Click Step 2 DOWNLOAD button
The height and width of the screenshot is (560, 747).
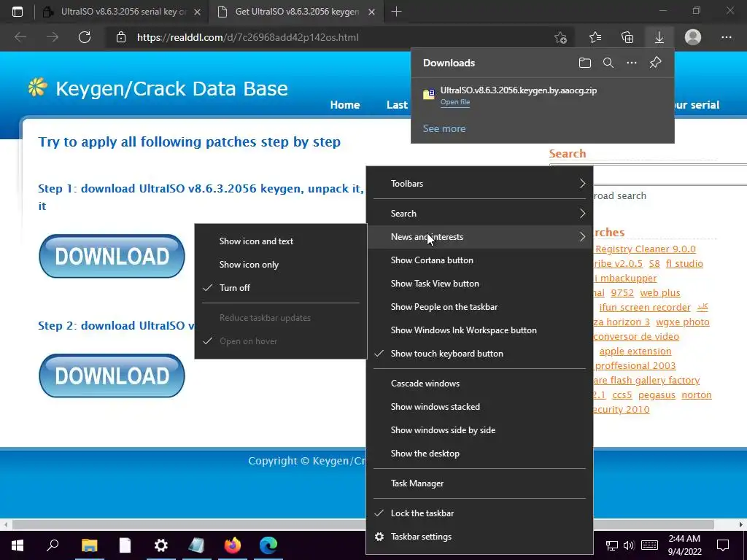(x=112, y=376)
